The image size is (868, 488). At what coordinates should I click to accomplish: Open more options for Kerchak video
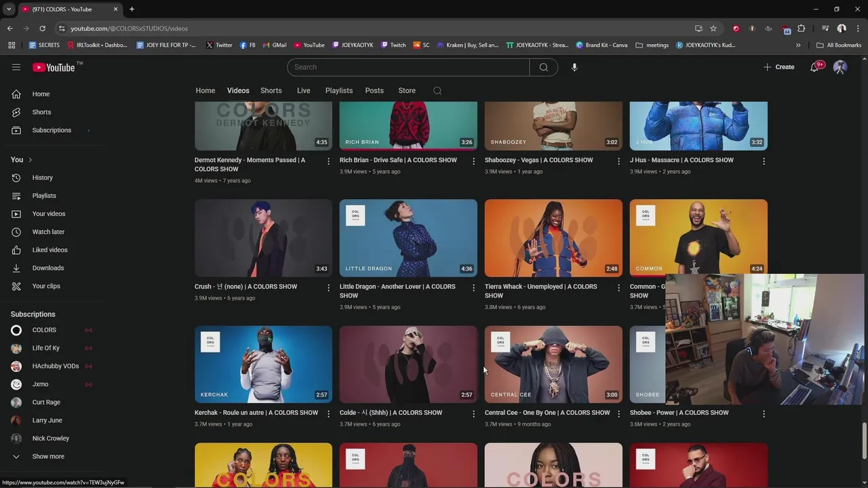(x=328, y=413)
